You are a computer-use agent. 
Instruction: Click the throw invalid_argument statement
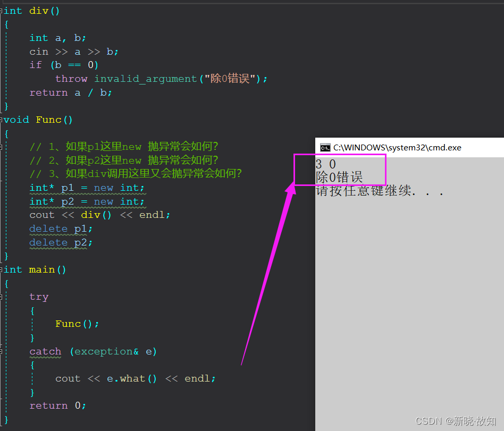[x=161, y=79]
